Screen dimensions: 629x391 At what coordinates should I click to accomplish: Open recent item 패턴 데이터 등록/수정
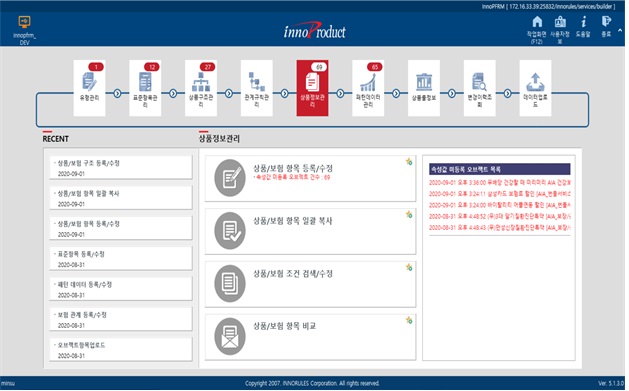tap(121, 289)
